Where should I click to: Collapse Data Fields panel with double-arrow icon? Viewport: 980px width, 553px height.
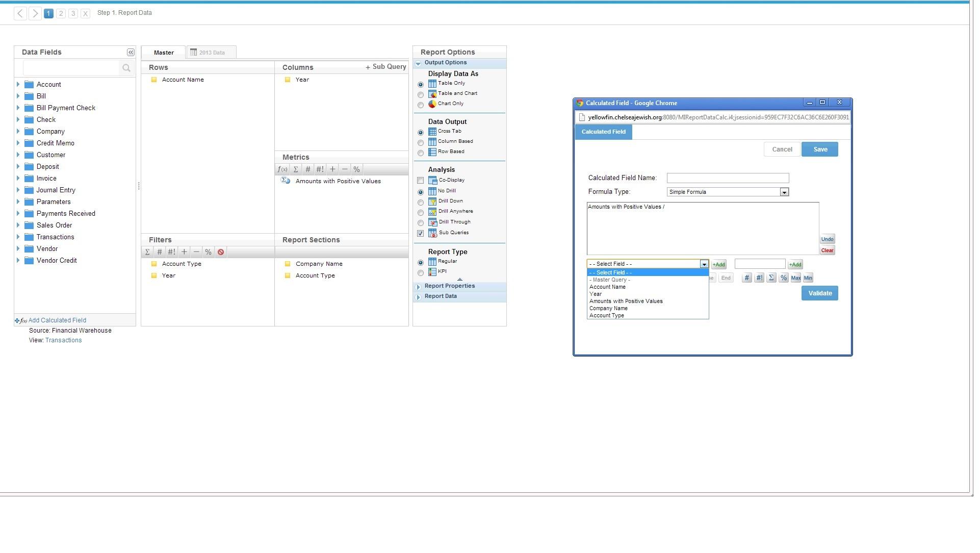tap(131, 53)
